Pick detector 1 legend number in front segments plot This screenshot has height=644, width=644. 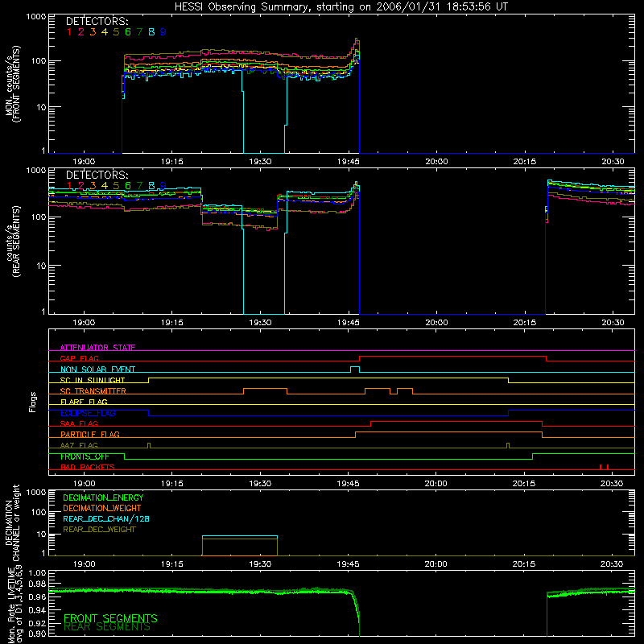coord(69,32)
